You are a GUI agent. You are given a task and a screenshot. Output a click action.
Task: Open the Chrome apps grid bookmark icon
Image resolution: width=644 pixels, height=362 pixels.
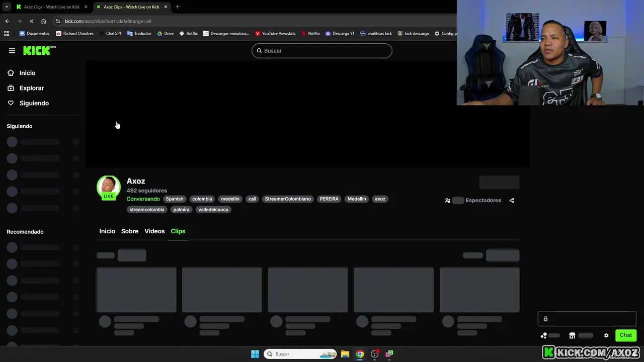pos(7,34)
